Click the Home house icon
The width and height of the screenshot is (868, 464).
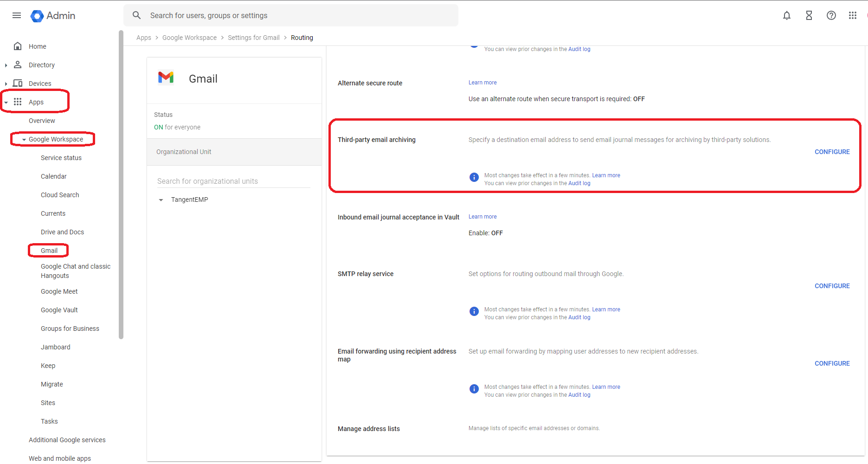[x=18, y=46]
